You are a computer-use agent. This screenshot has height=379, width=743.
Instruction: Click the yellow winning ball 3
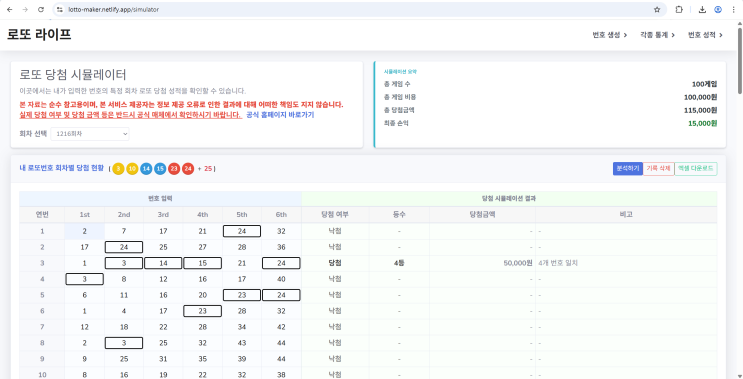tap(118, 169)
